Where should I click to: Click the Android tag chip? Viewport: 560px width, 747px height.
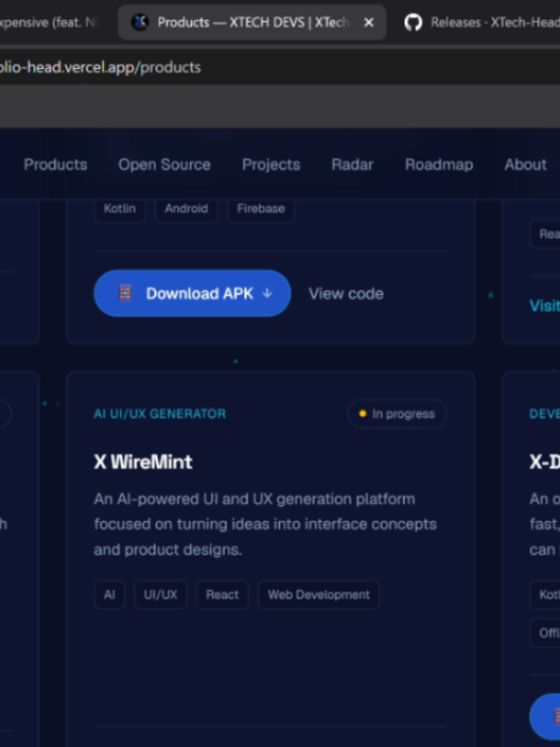tap(186, 209)
